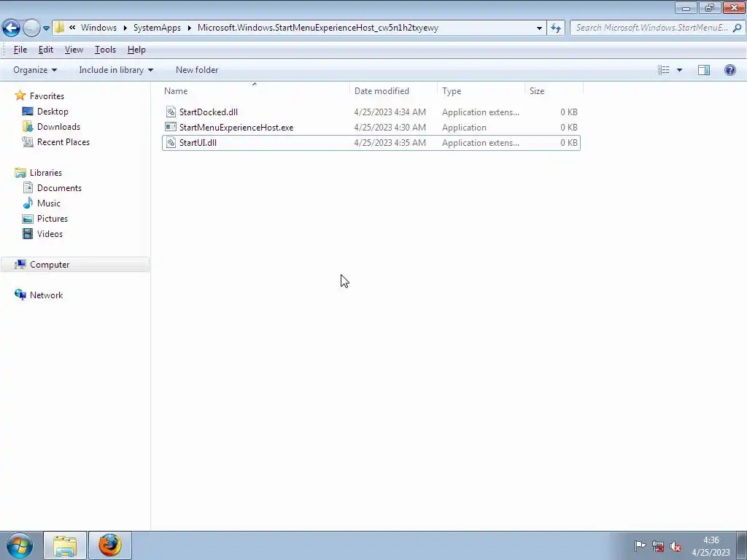Open the Documents library
The width and height of the screenshot is (747, 560).
(x=59, y=187)
